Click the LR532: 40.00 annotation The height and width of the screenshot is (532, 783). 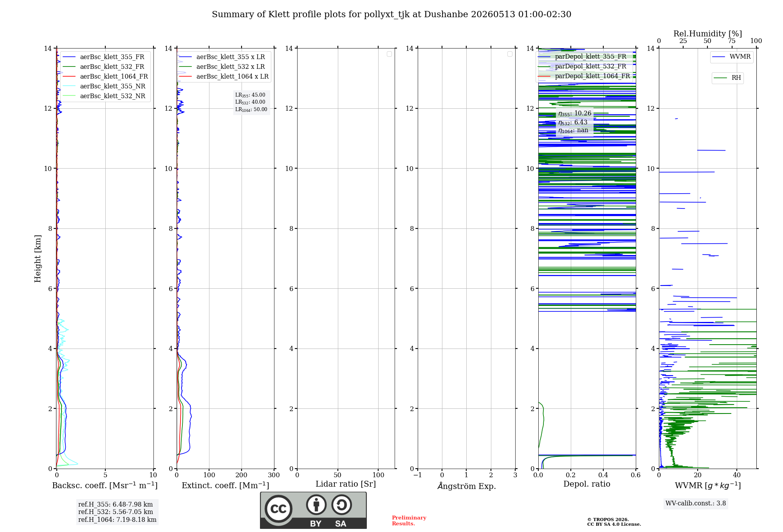250,102
